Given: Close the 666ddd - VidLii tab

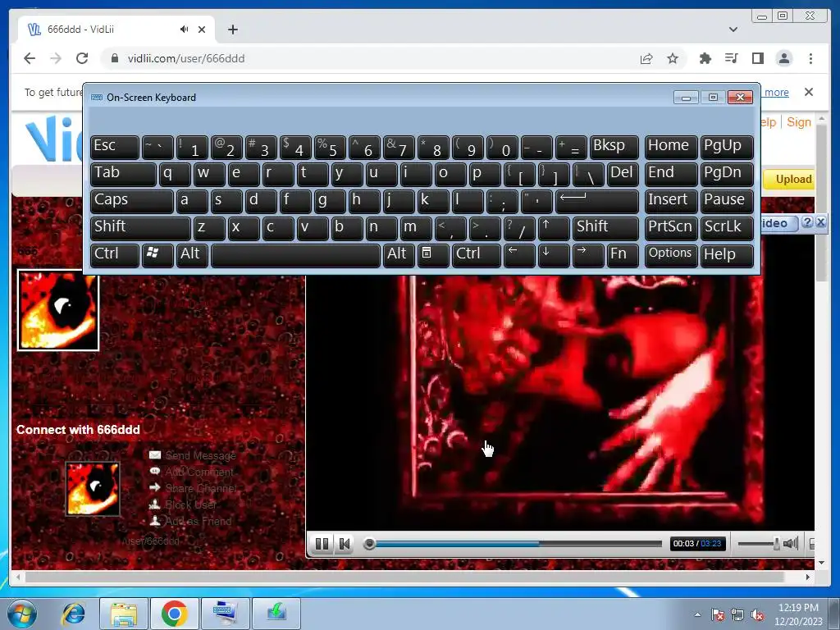Looking at the screenshot, I should [x=202, y=30].
